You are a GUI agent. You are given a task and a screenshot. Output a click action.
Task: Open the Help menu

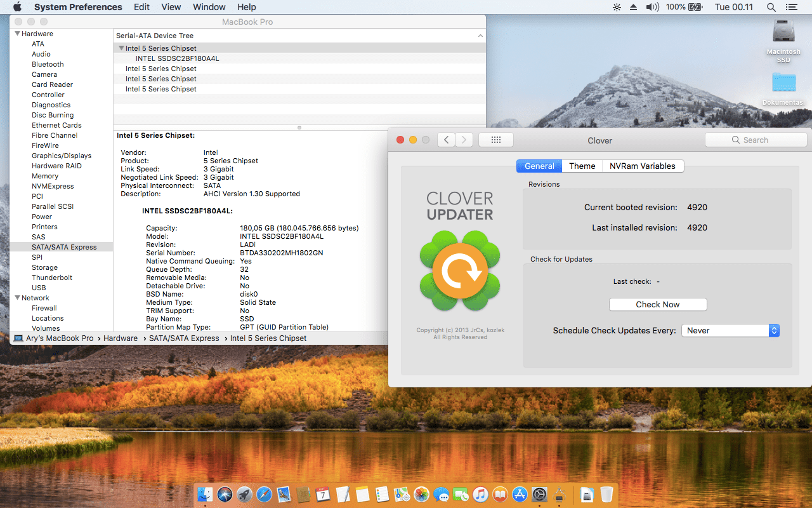[247, 7]
